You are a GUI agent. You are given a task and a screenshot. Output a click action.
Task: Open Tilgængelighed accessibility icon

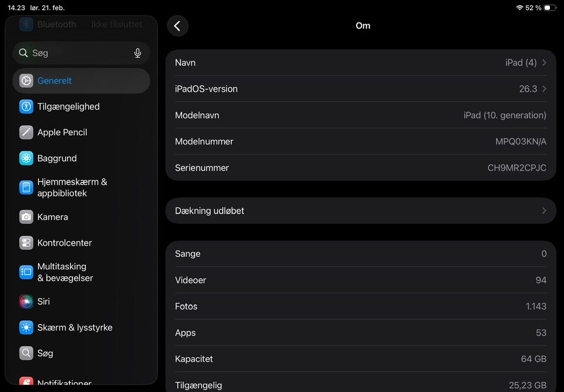coord(26,106)
